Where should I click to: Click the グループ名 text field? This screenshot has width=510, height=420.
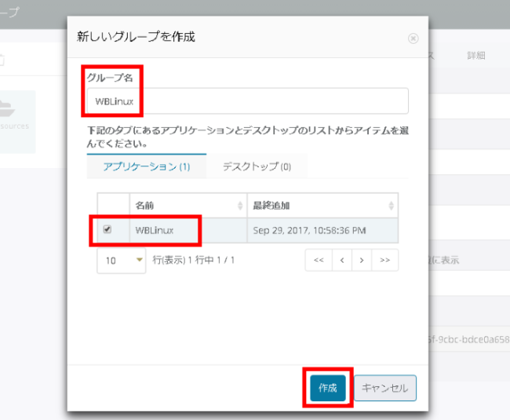tap(247, 101)
